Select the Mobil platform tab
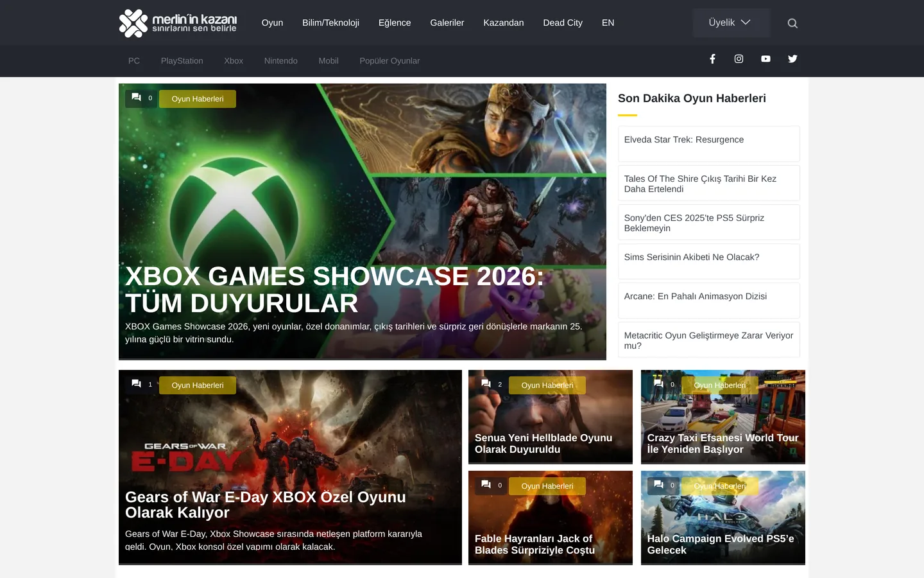 (x=329, y=61)
